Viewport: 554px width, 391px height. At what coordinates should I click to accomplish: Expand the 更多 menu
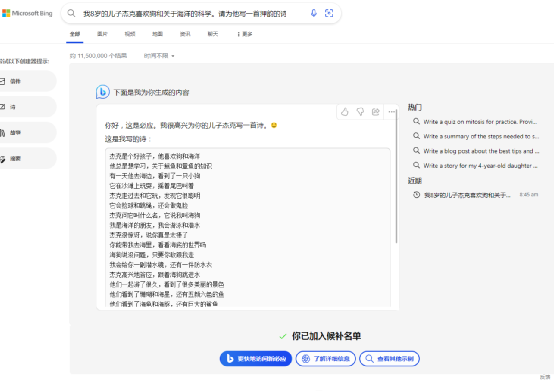245,34
